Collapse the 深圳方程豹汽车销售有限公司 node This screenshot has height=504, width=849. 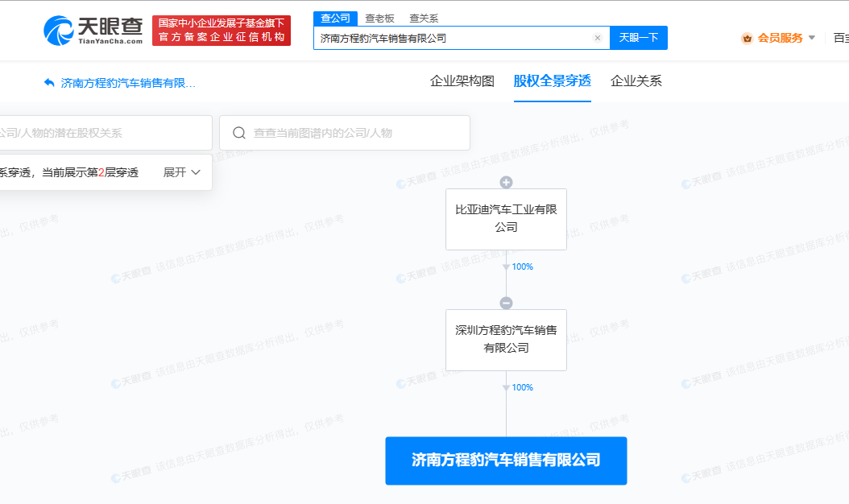pos(506,302)
